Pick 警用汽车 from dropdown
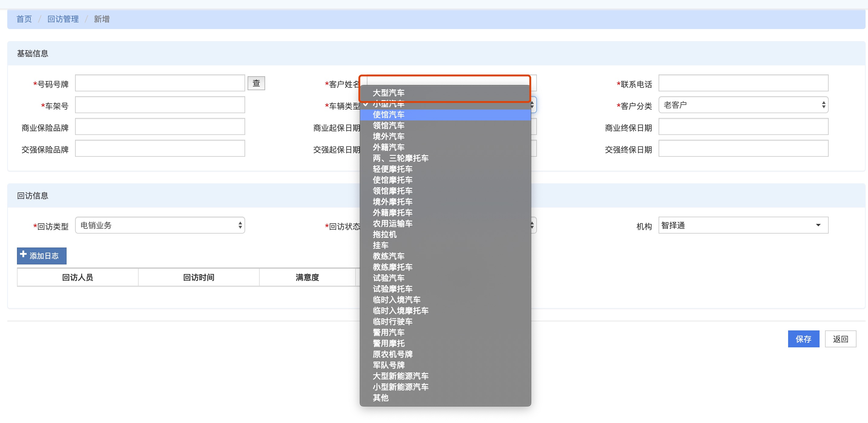868x423 pixels. 388,333
